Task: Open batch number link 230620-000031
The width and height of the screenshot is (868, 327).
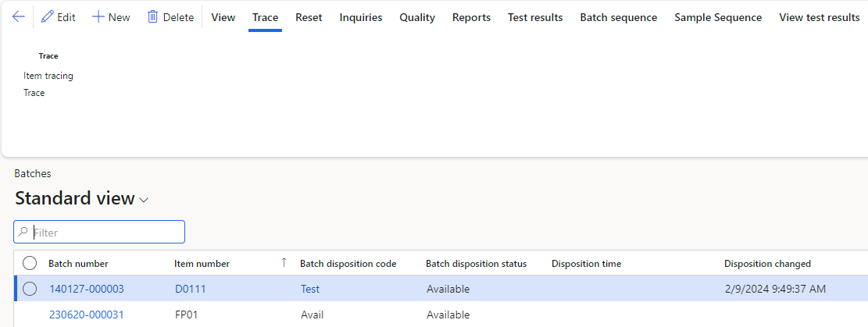Action: click(87, 315)
